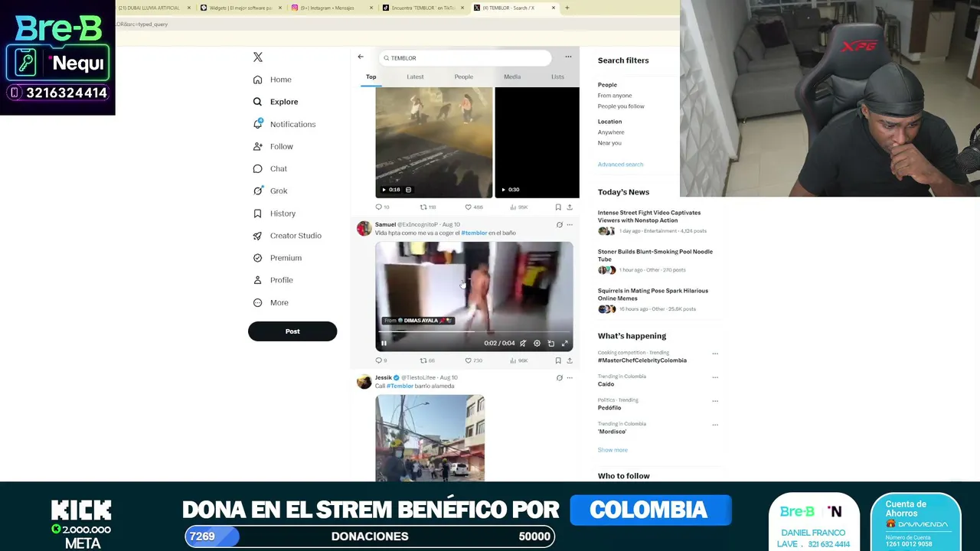Go to X home via the logo
Viewport: 980px width, 551px height.
click(x=258, y=57)
